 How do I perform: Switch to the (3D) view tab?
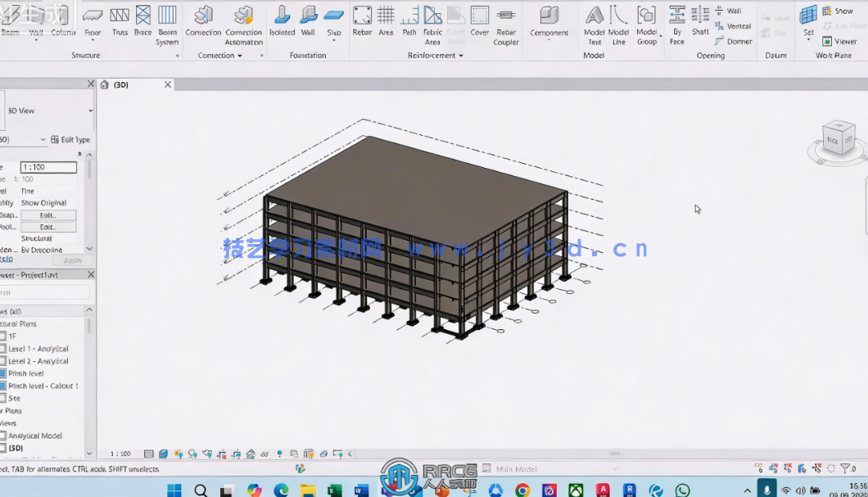coord(121,85)
